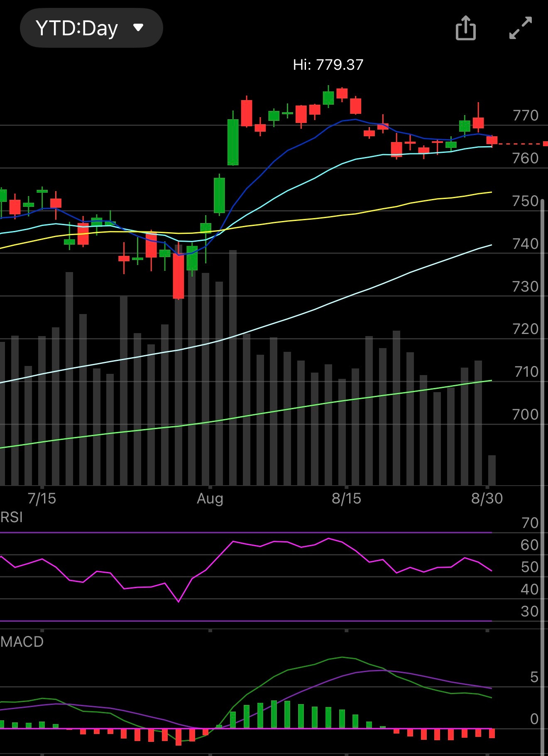Click the RSI scale value 60
The height and width of the screenshot is (756, 548).
[x=530, y=545]
